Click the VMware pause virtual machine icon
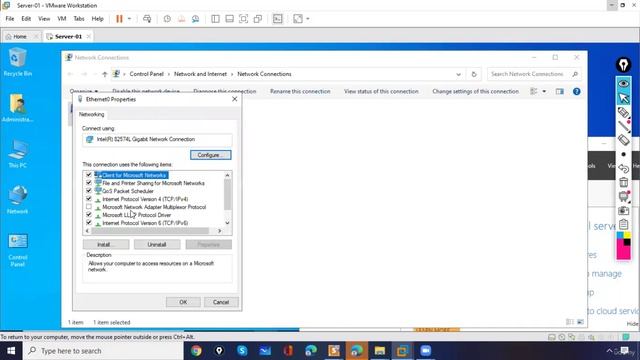The height and width of the screenshot is (360, 640). (x=119, y=19)
